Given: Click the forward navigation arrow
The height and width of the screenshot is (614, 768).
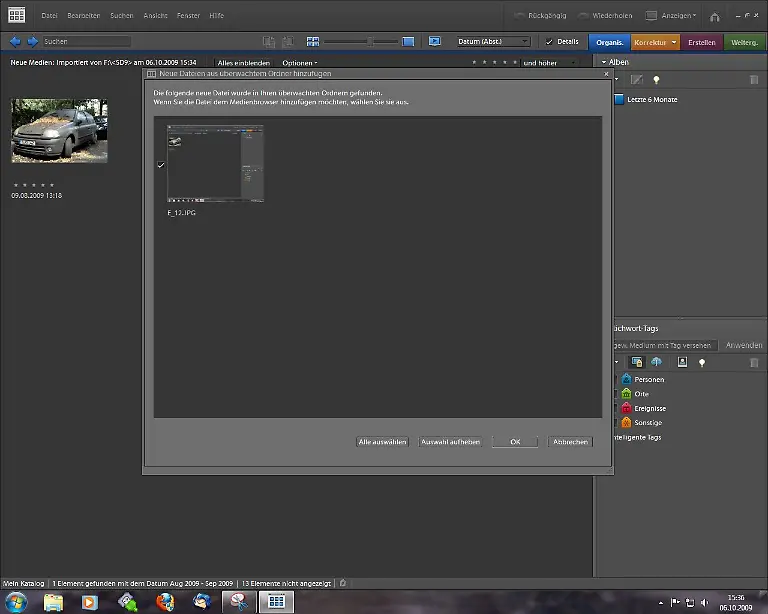Looking at the screenshot, I should pyautogui.click(x=32, y=41).
